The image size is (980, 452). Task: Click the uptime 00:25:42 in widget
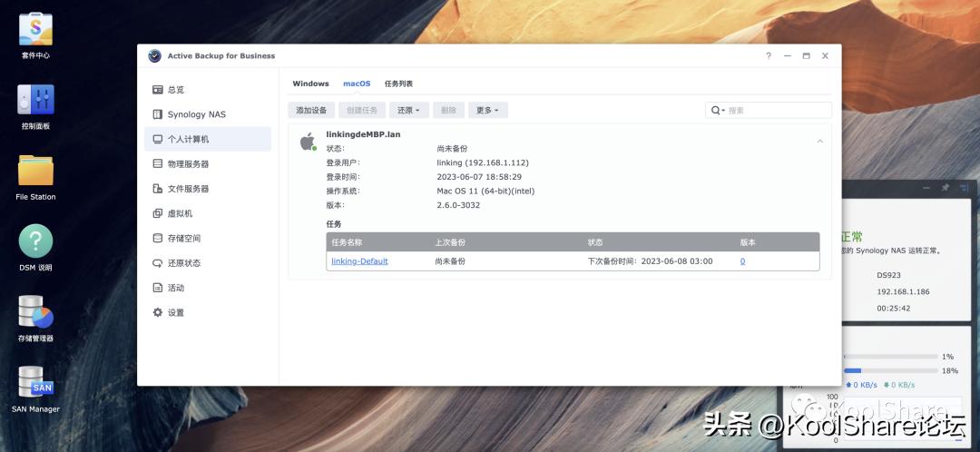point(893,309)
